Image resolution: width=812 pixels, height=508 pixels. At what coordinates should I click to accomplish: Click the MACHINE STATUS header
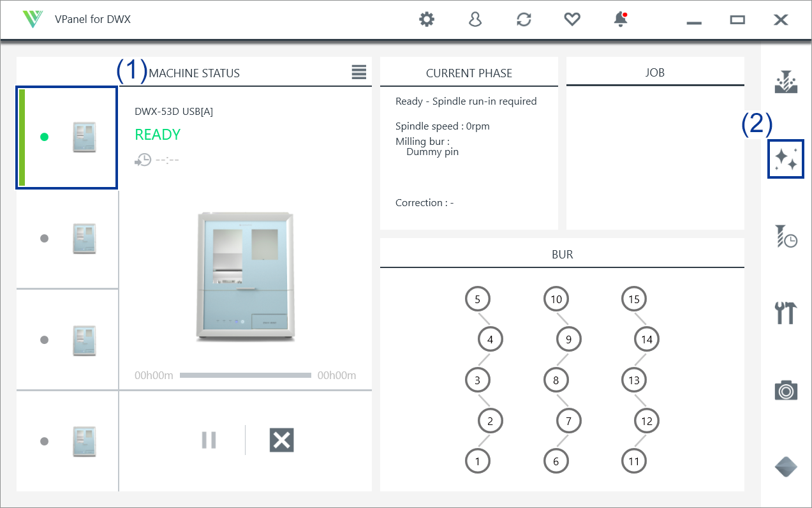(x=195, y=73)
